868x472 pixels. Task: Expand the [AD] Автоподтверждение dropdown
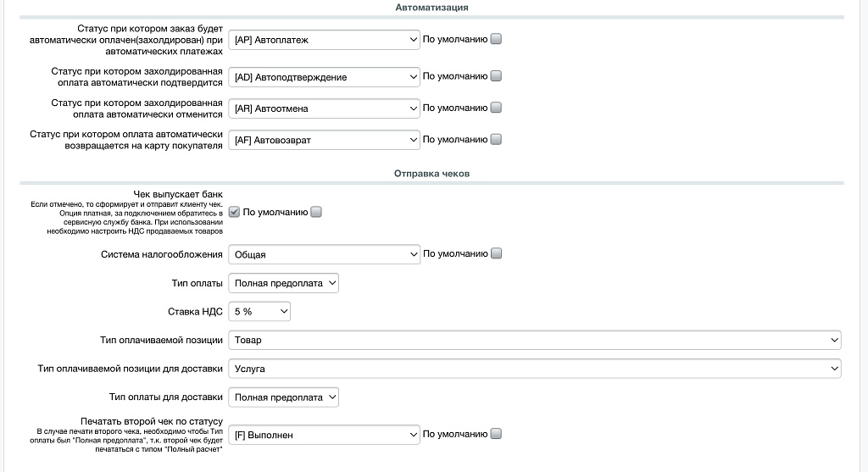325,77
